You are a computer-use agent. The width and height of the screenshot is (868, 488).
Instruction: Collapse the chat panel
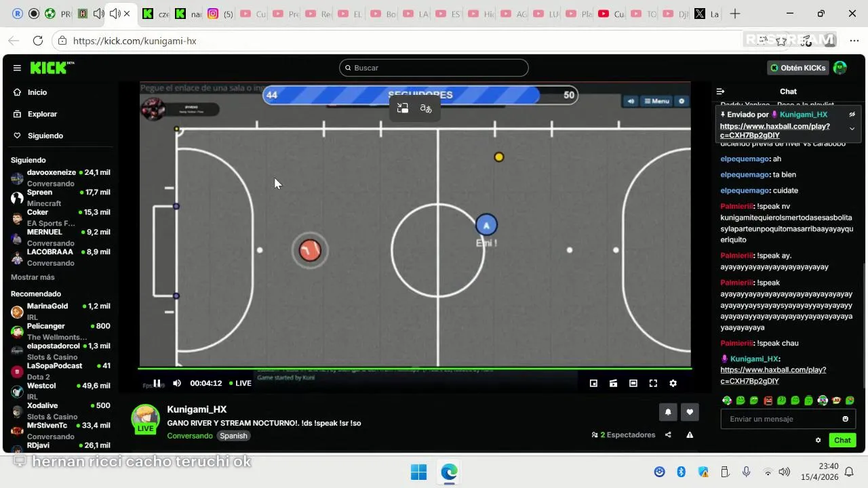(x=720, y=91)
